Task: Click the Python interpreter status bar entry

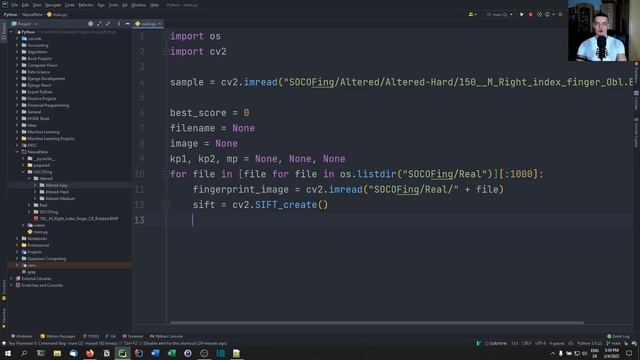Action: (x=589, y=343)
